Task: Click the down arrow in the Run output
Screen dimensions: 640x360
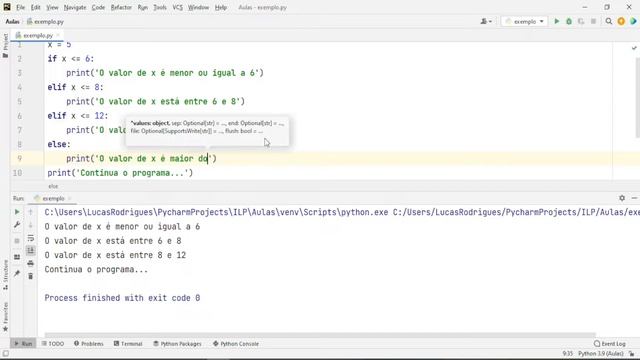Action: [x=31, y=225]
